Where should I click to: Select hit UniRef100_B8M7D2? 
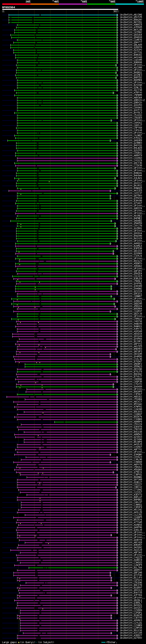[x=131, y=77]
